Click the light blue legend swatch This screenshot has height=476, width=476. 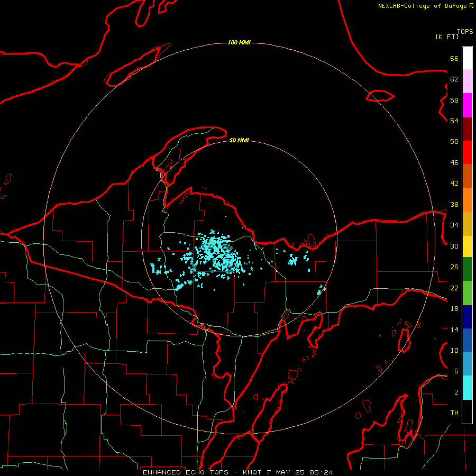(x=467, y=364)
